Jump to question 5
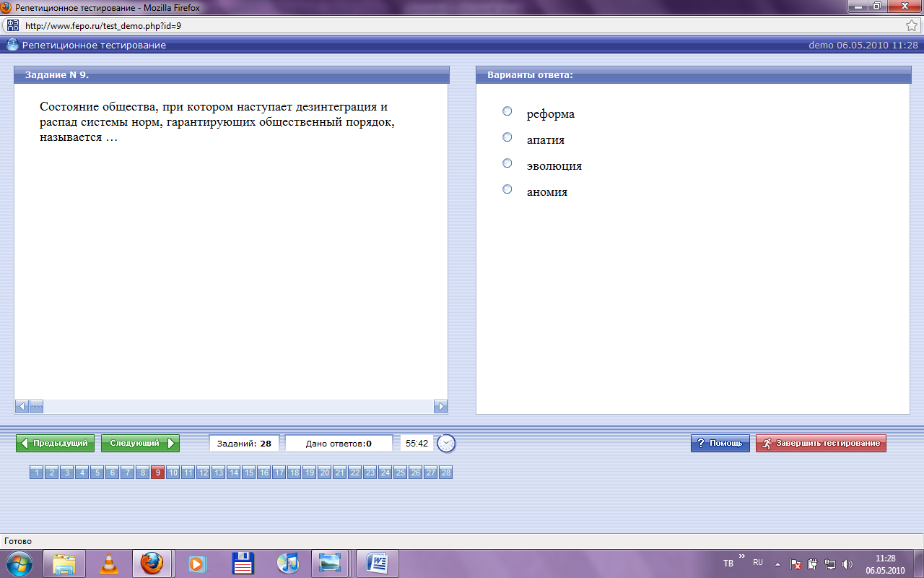924x578 pixels. click(97, 473)
